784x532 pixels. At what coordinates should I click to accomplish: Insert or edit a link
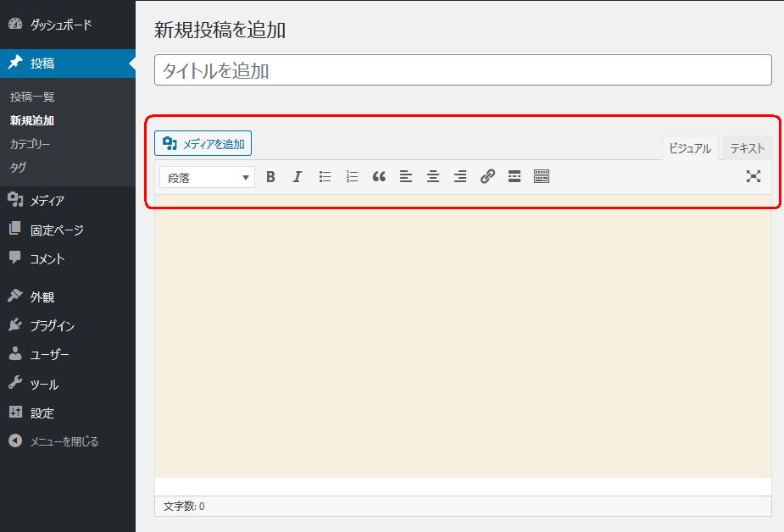point(487,177)
